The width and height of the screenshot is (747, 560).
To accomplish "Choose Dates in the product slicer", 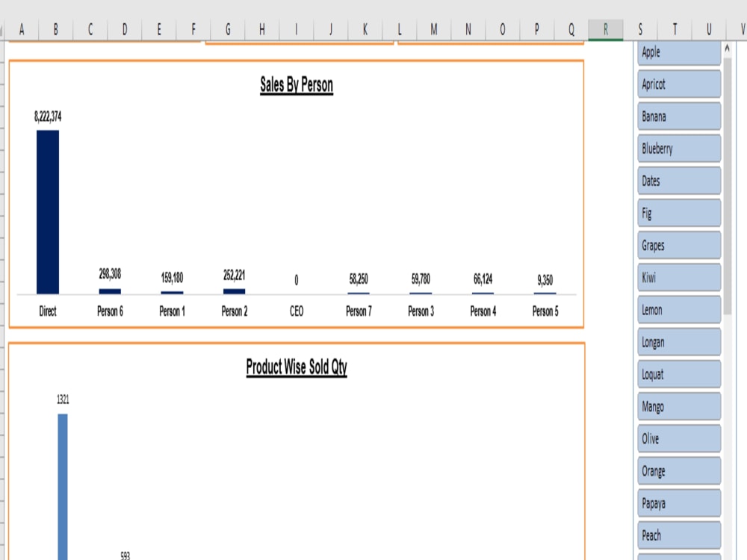I will (679, 181).
